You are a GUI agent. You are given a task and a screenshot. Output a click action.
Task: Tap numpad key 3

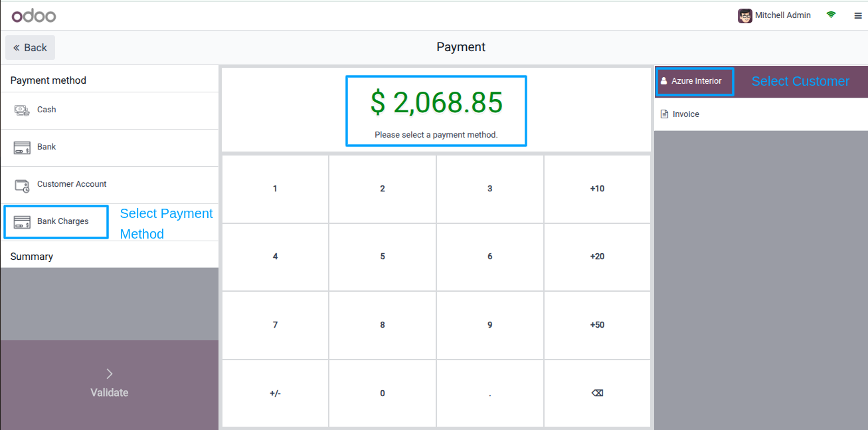[x=490, y=189]
